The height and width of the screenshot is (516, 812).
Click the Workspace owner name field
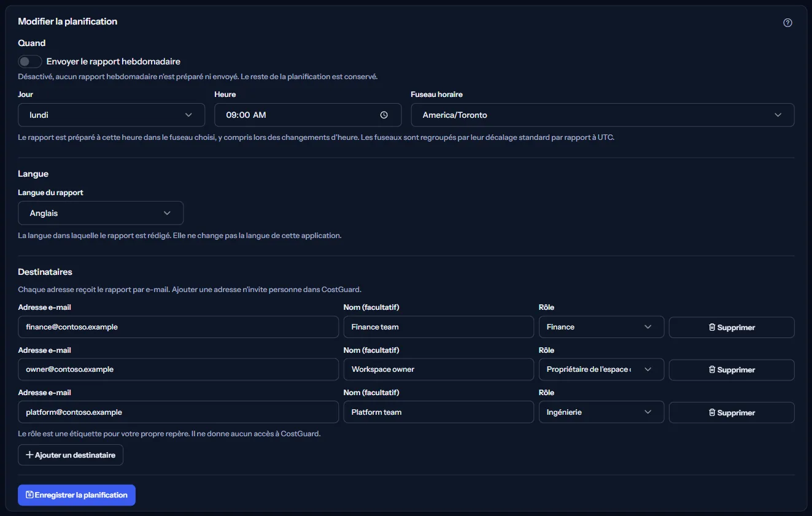click(x=438, y=369)
